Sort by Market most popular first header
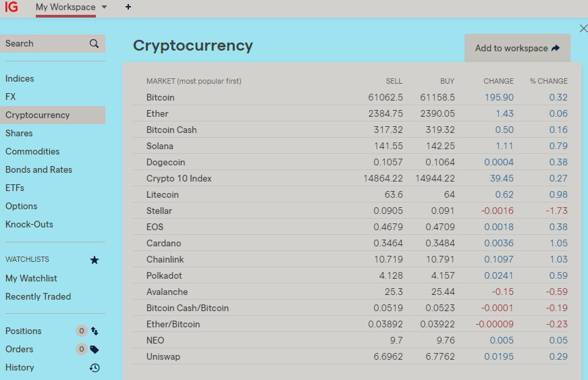 click(x=194, y=81)
